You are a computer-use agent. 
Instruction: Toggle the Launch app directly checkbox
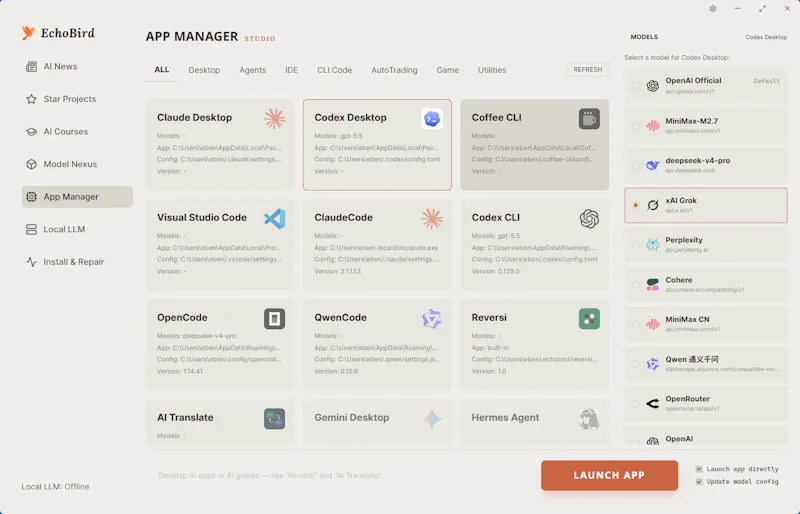699,469
